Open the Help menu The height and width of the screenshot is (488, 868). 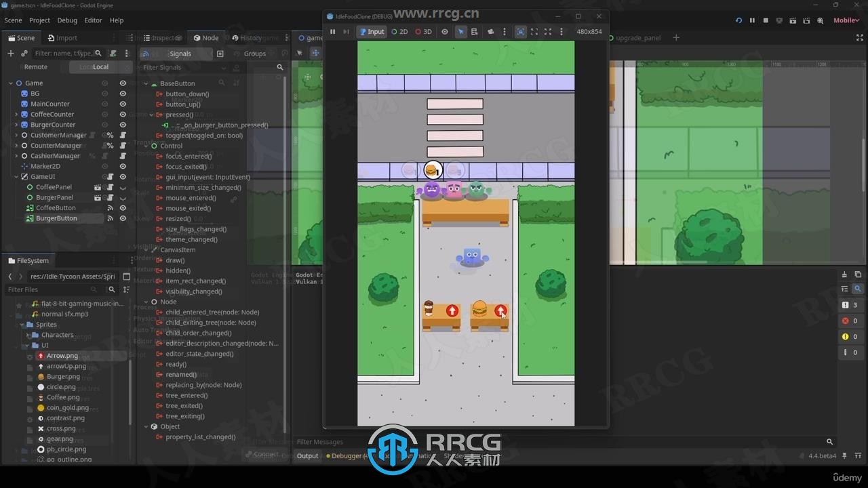pos(117,20)
